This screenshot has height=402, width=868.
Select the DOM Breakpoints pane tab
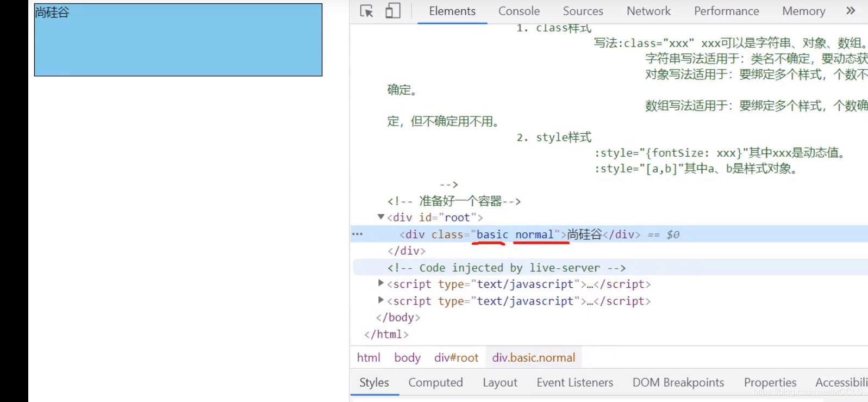[x=678, y=382]
